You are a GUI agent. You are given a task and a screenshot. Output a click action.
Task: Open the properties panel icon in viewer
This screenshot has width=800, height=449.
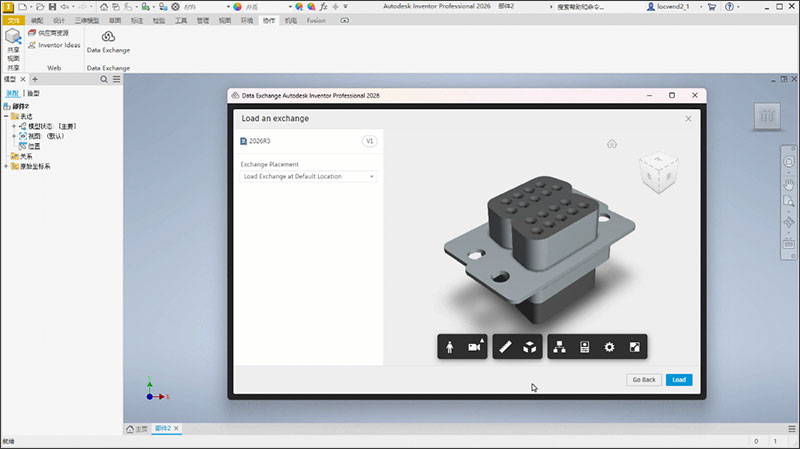(x=585, y=347)
